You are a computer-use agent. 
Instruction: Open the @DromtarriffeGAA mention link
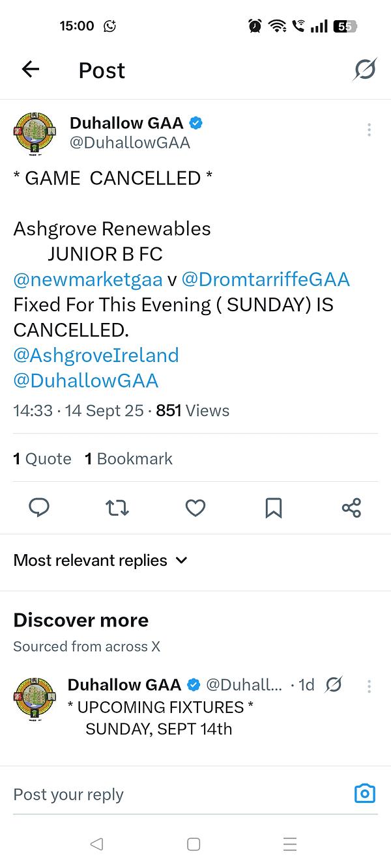tap(265, 279)
